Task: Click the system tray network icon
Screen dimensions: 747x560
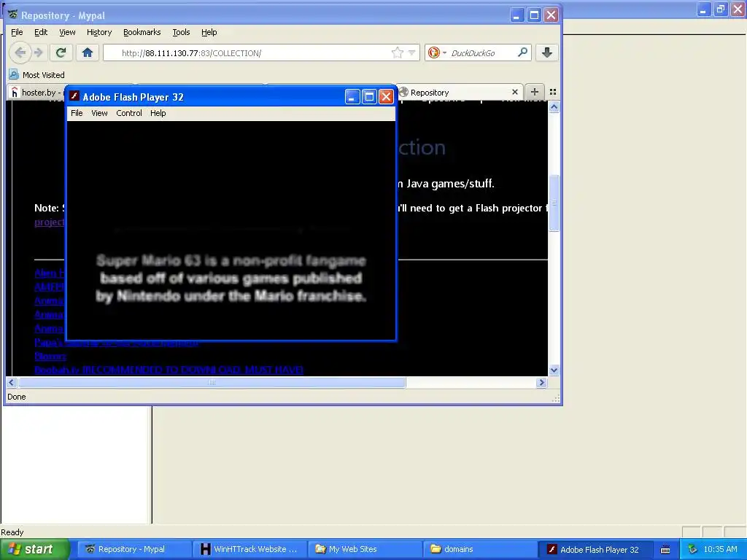Action: (692, 549)
